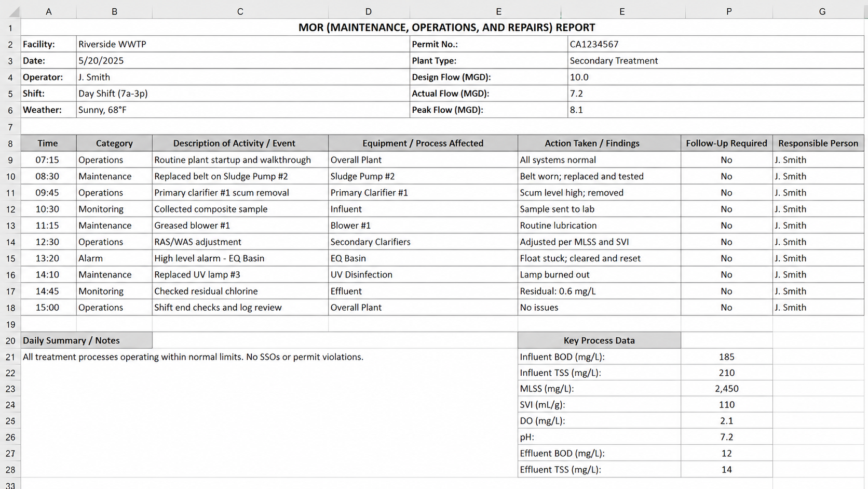Screen dimensions: 868x489
Task: Click the 'Permit No.:' label cell
Action: (489, 44)
